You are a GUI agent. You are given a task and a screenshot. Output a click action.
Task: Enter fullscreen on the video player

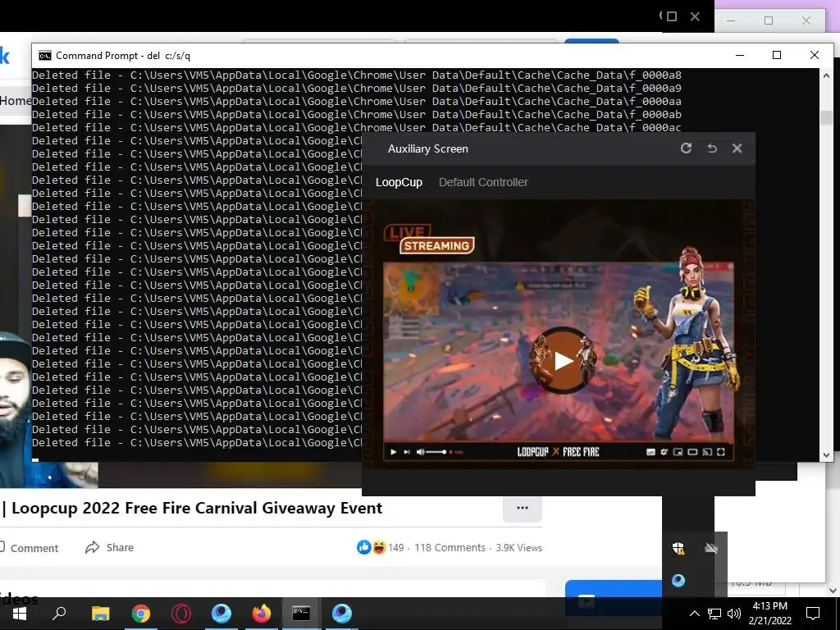(721, 452)
